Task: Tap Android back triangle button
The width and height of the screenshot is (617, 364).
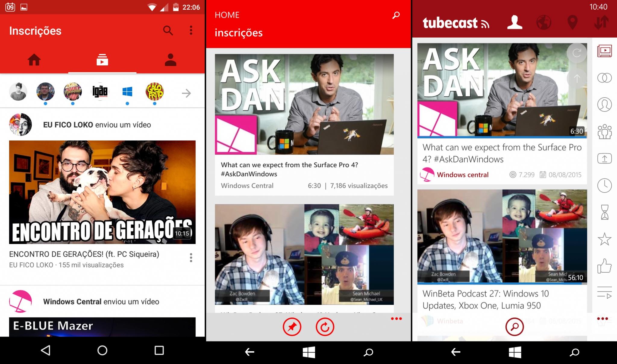Action: pyautogui.click(x=45, y=350)
